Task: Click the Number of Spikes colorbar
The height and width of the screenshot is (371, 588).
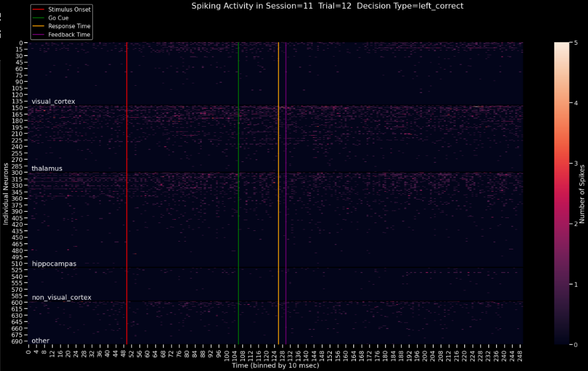Action: click(x=562, y=193)
